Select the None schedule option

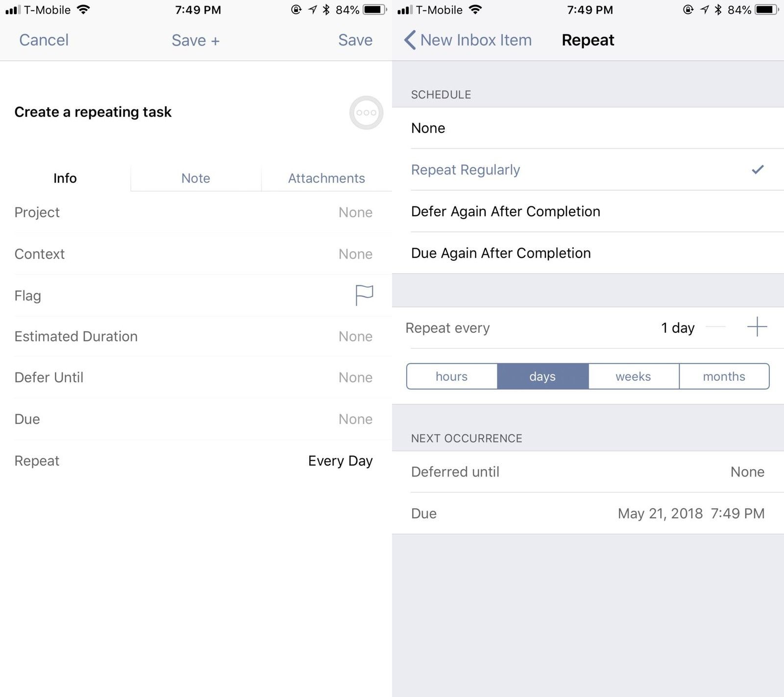coord(428,128)
